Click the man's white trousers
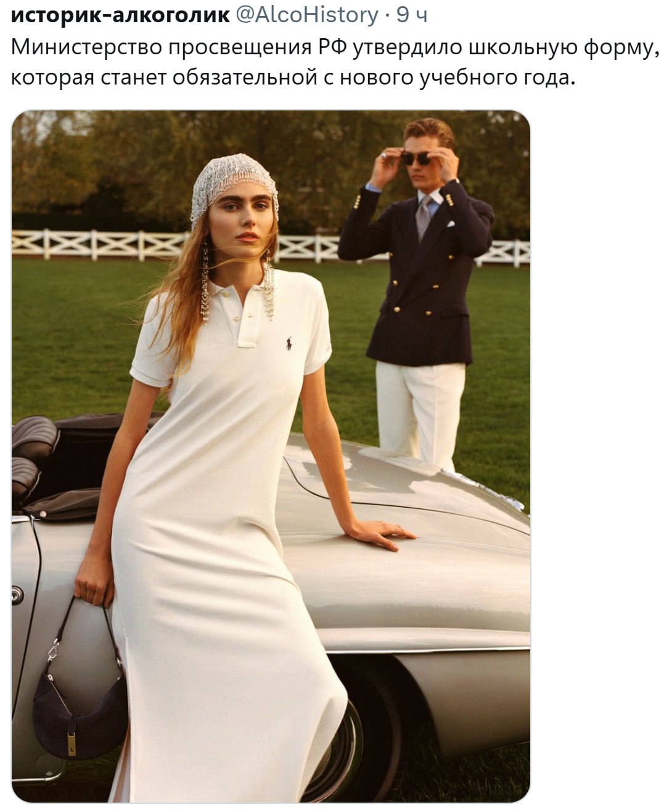The image size is (672, 810). [421, 413]
